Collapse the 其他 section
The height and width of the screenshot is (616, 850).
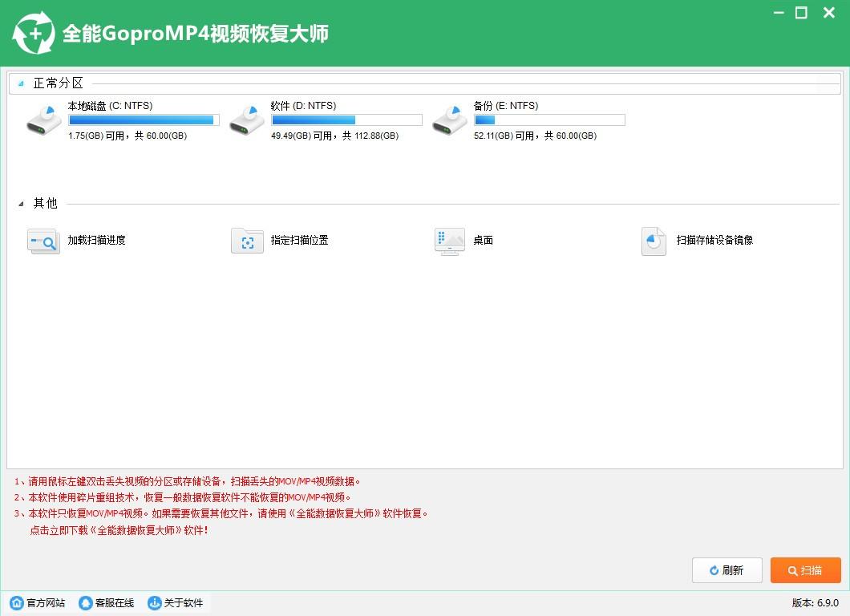click(21, 204)
